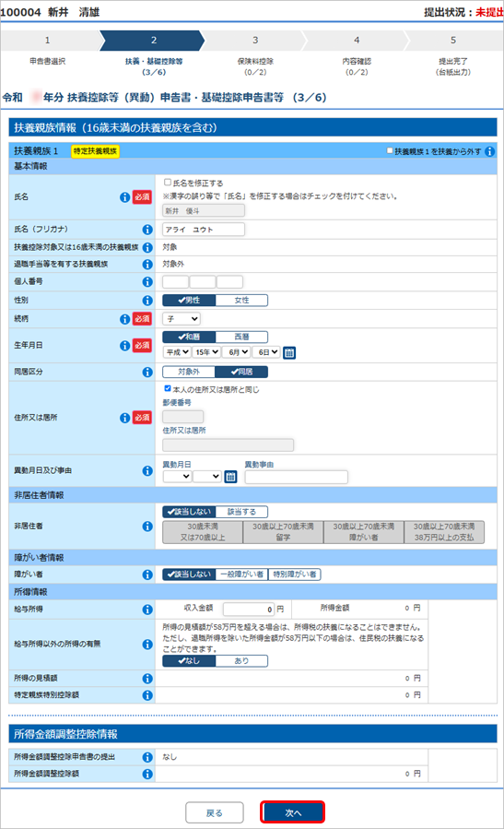Select 男性 gender option

189,301
